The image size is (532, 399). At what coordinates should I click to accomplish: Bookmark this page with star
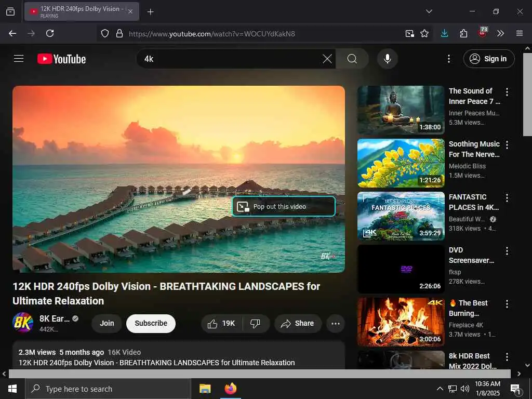click(x=424, y=33)
